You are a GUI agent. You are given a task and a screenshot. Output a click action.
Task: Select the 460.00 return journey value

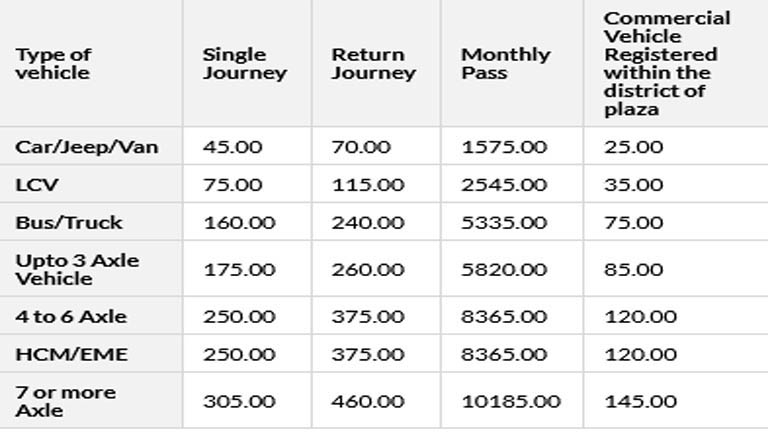368,402
